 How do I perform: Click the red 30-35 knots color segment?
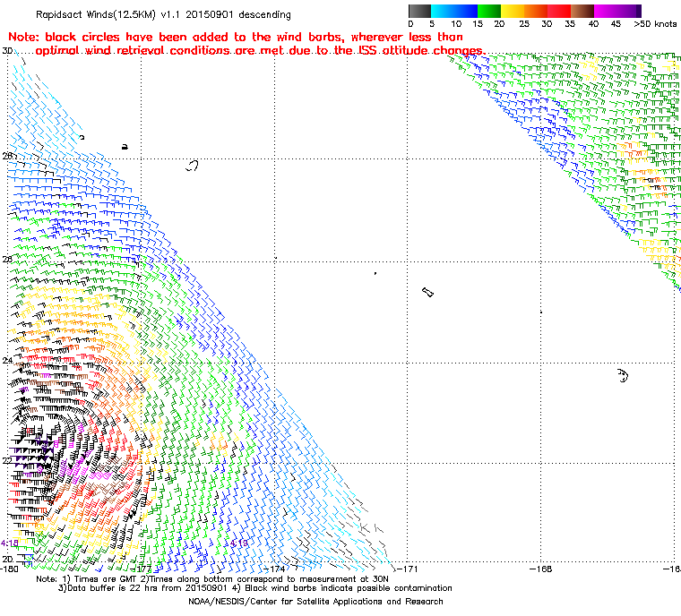coord(559,11)
